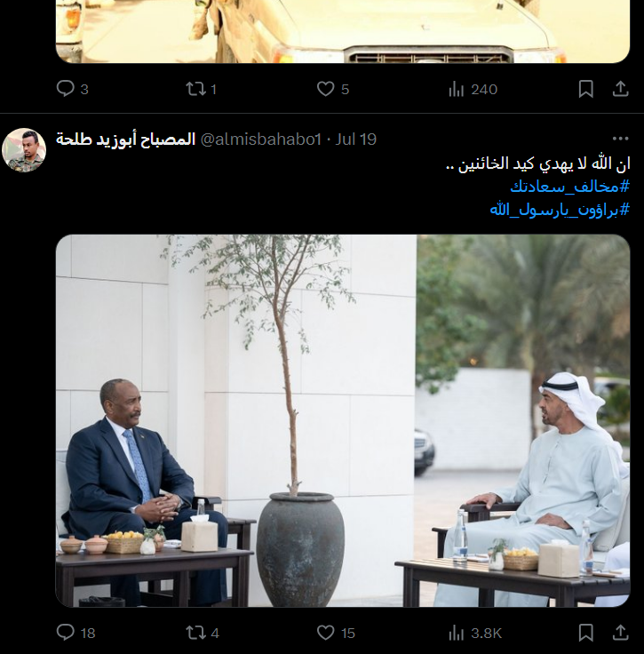Share the Jul 19 tweet
This screenshot has height=654, width=644.
(x=620, y=633)
